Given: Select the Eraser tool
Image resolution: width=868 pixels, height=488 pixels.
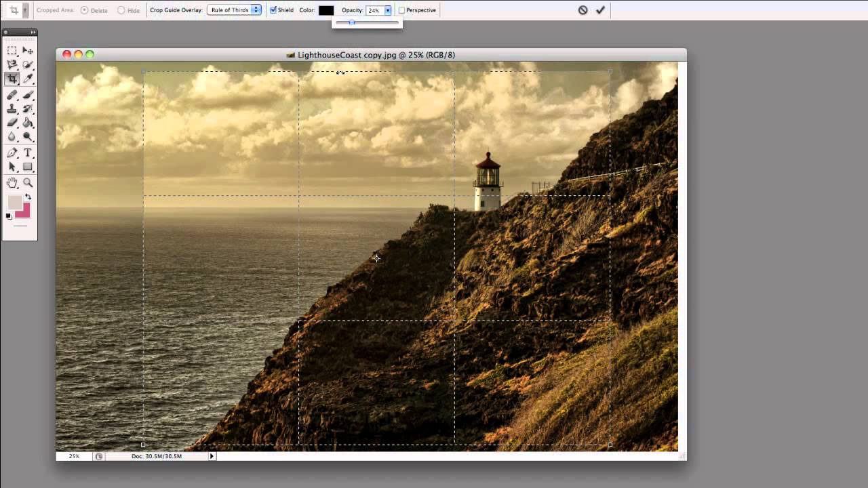Looking at the screenshot, I should pos(12,123).
